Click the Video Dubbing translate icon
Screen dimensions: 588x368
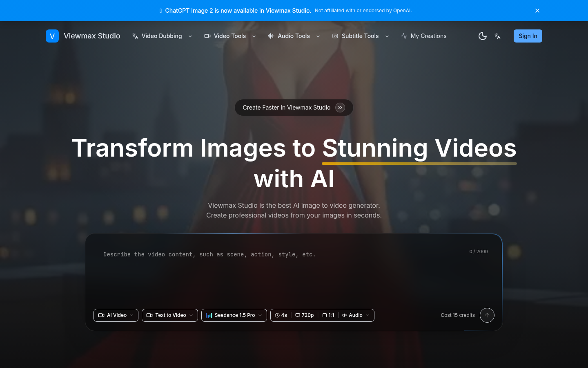click(x=135, y=36)
